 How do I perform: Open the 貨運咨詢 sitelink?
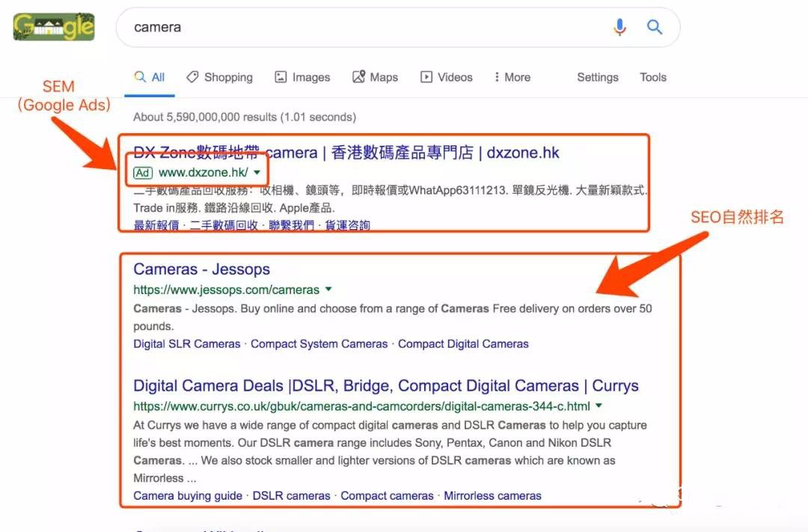coord(347,225)
